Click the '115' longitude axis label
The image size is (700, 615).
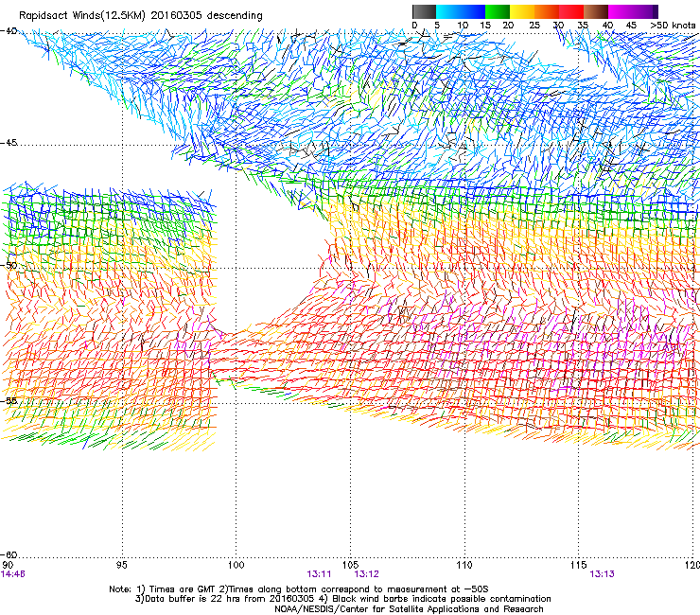point(579,565)
